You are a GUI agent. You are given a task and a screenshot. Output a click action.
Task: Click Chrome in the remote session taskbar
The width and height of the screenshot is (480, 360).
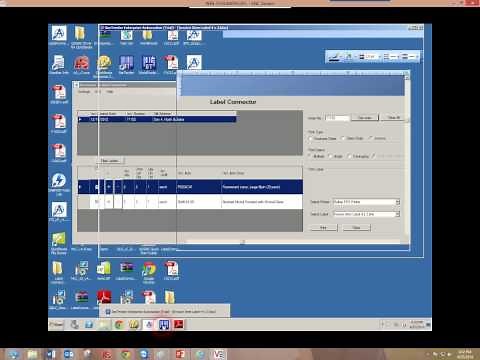pos(119,324)
